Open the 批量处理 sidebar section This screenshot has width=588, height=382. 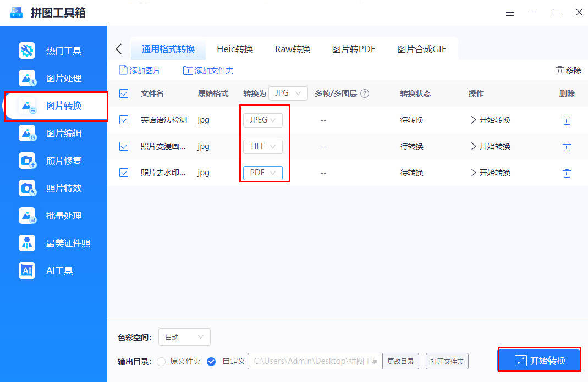pyautogui.click(x=52, y=216)
